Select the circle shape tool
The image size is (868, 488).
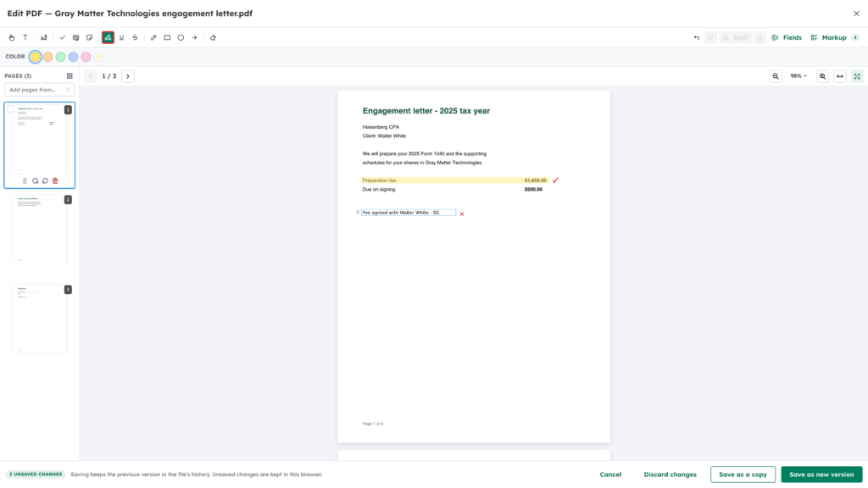point(181,37)
